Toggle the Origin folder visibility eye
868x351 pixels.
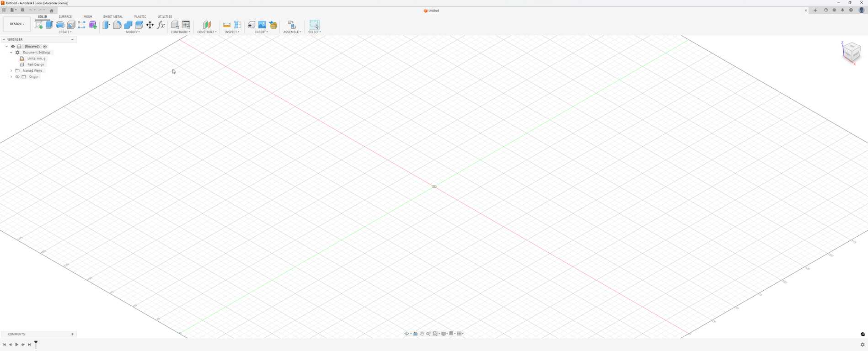coord(17,77)
